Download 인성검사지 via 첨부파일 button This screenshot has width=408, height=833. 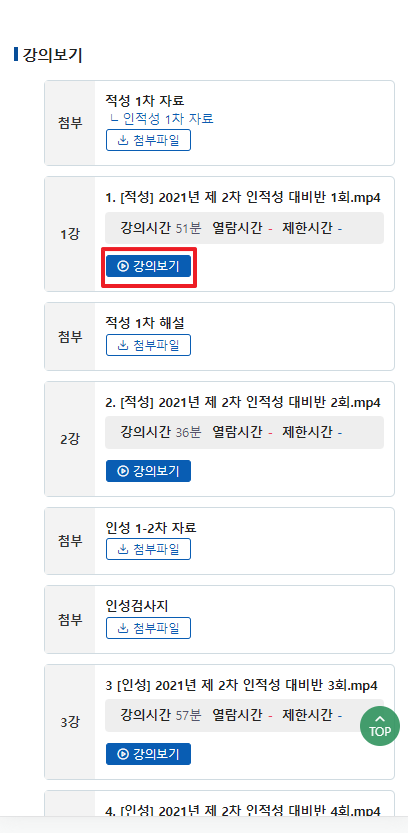tap(148, 628)
